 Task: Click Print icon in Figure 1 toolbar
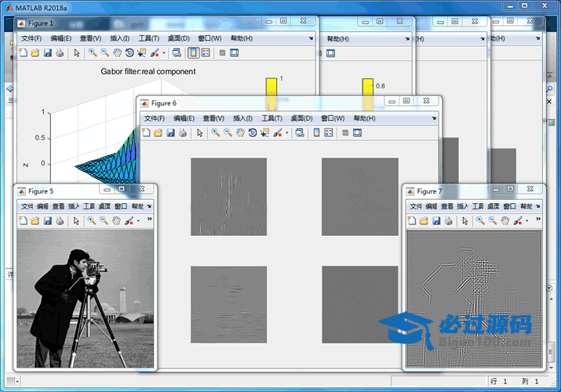(60, 53)
